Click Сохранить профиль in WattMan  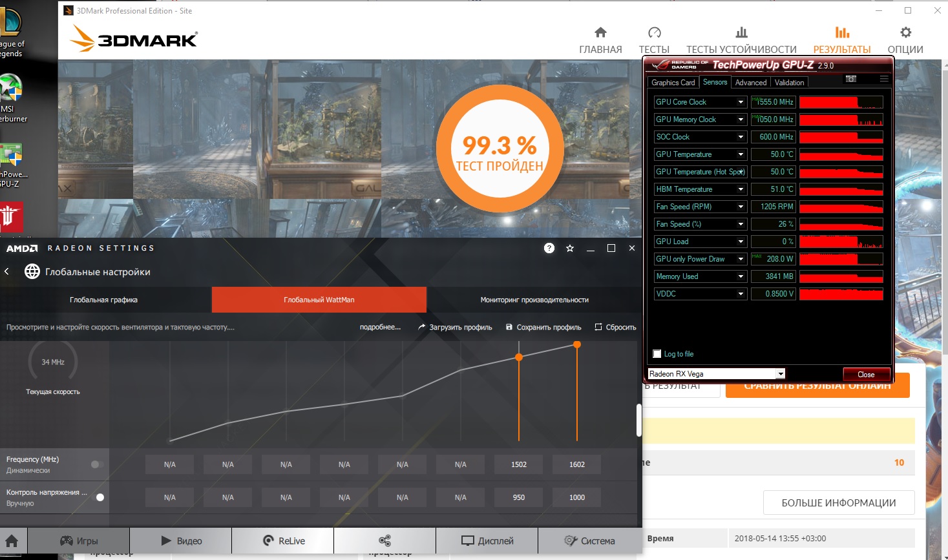(543, 327)
